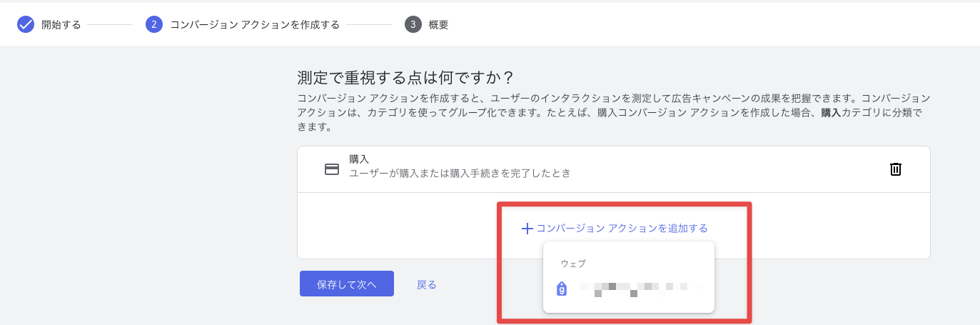Delete the 購入 action with trash icon
The image size is (980, 325).
tap(895, 169)
